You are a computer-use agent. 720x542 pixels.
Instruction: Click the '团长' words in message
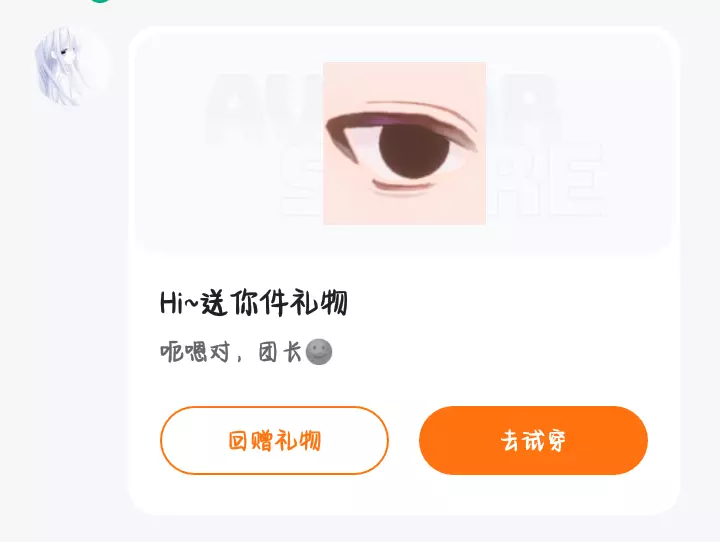(280, 352)
